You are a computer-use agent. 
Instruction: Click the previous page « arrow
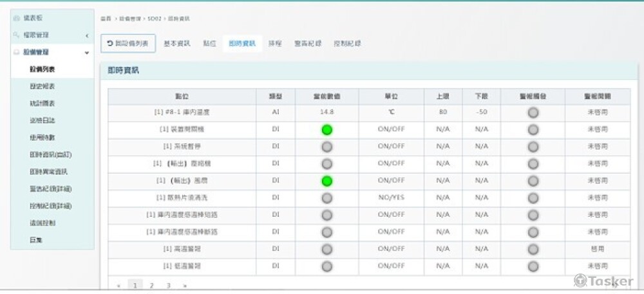click(119, 286)
